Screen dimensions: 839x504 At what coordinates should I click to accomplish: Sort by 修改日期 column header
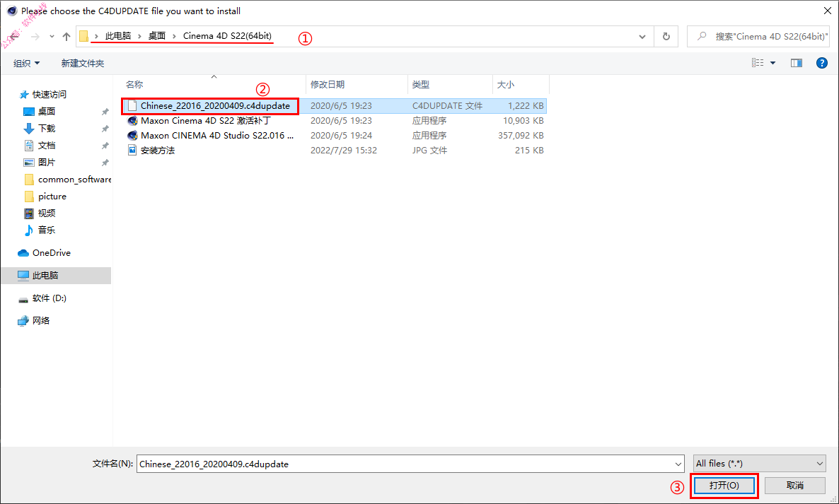328,84
